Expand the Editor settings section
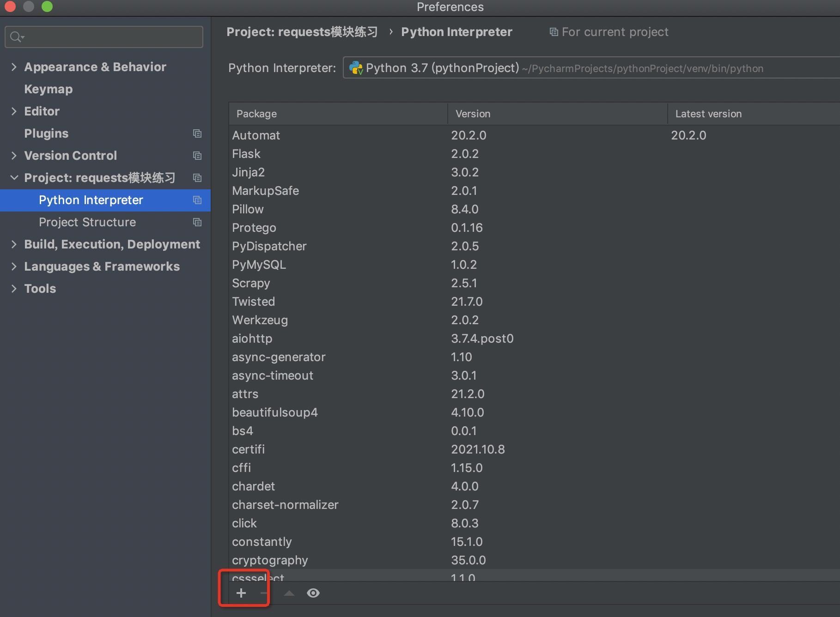The width and height of the screenshot is (840, 617). tap(14, 111)
